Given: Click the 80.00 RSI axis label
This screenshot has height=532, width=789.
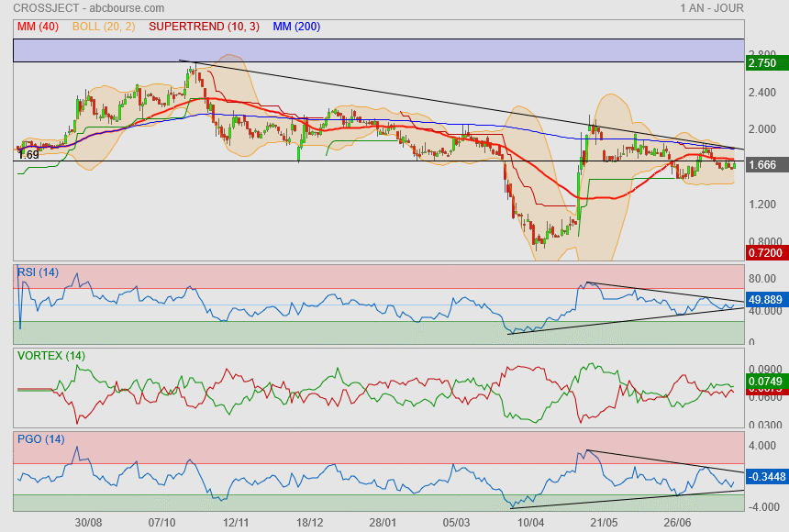Looking at the screenshot, I should pos(762,278).
